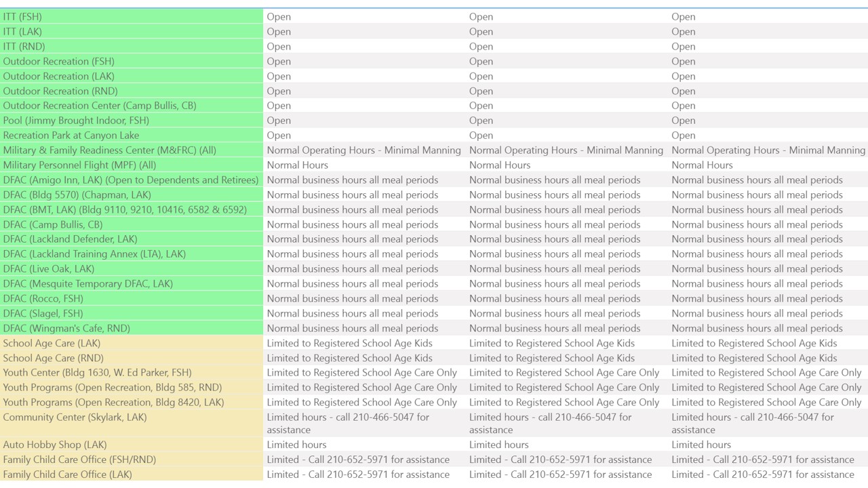Click School Age Care (LAK) label

[52, 344]
